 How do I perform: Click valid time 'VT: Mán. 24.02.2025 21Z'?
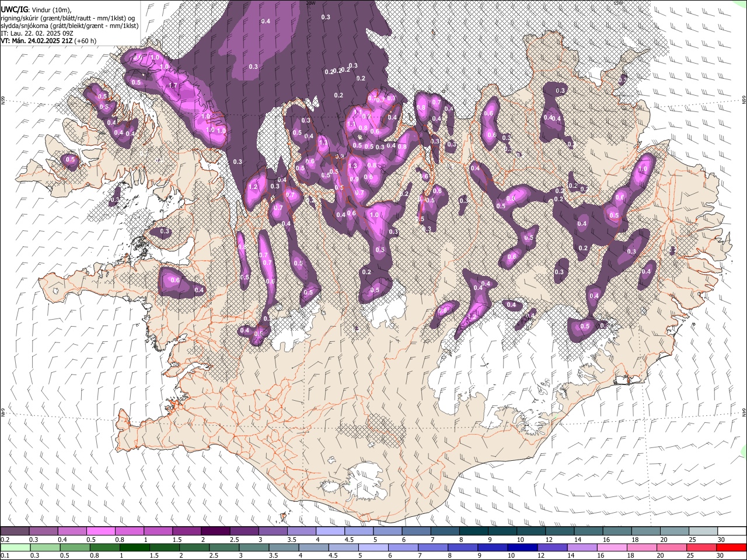pos(37,41)
